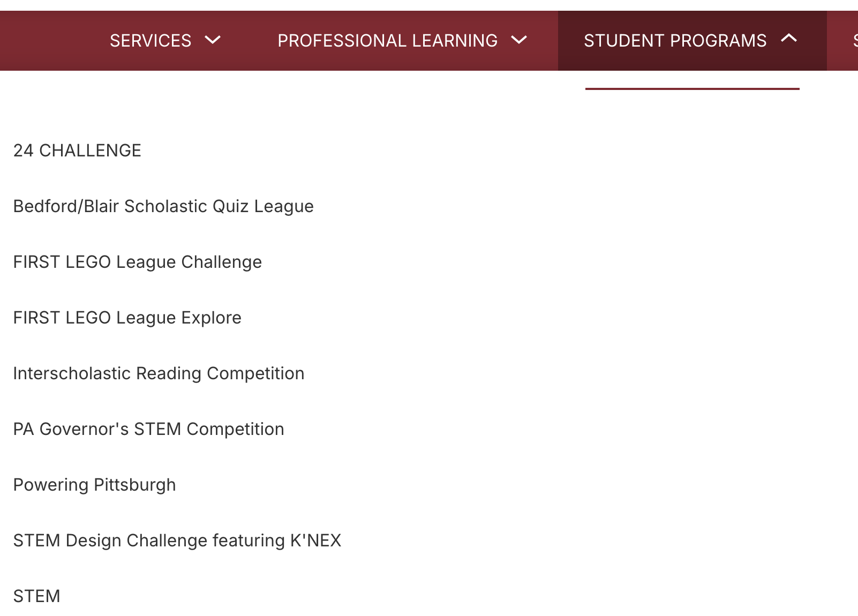Viewport: 858px width, 616px height.
Task: Open STEM Design Challenge featuring K'NEX
Action: pos(177,540)
